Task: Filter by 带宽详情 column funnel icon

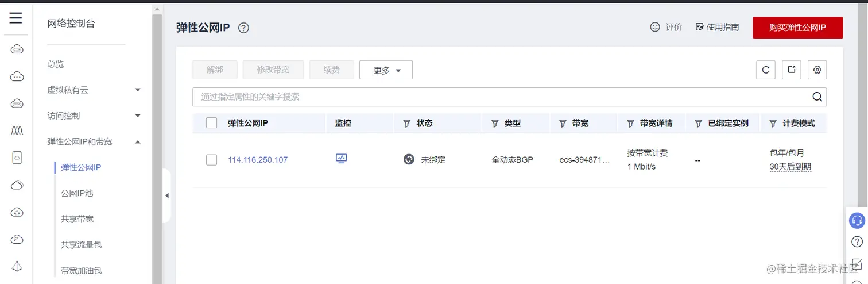Action: pyautogui.click(x=630, y=124)
